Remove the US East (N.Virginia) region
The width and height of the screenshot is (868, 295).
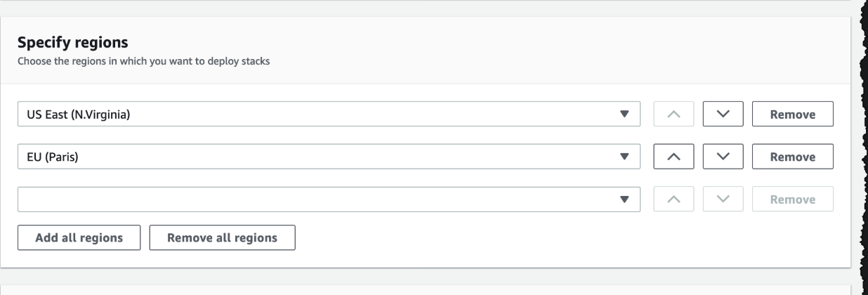pyautogui.click(x=792, y=114)
